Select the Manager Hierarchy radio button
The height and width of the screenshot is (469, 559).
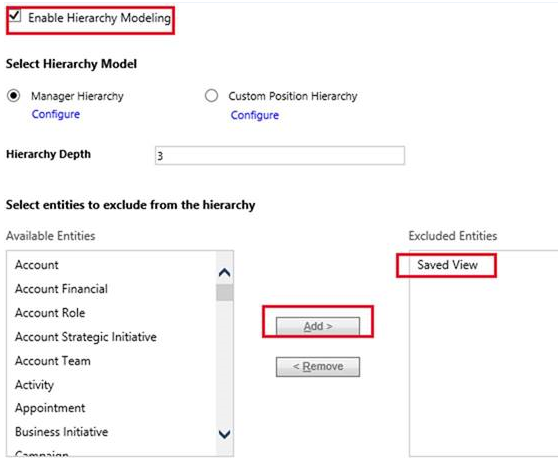14,96
